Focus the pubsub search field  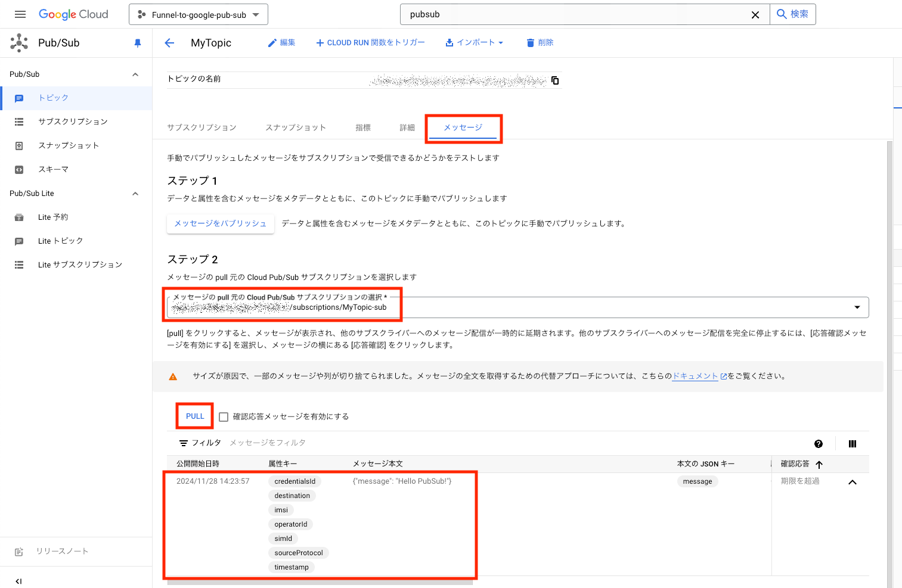point(575,14)
